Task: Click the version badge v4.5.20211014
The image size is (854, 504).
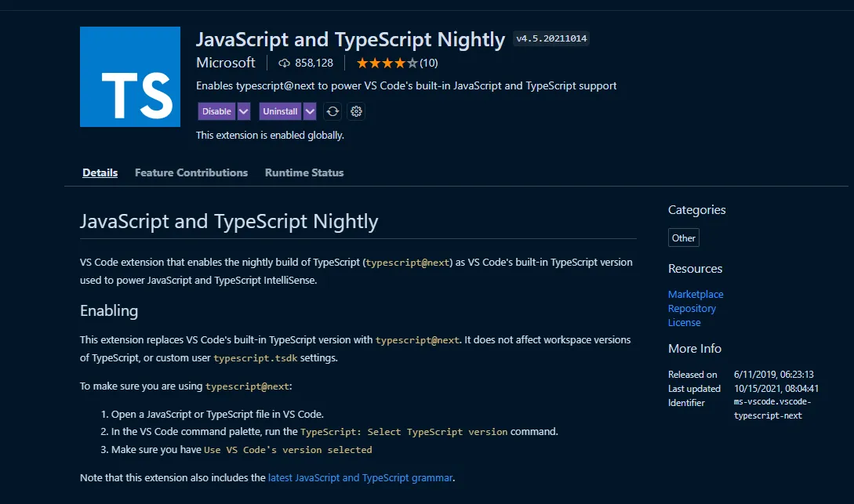Action: point(551,38)
